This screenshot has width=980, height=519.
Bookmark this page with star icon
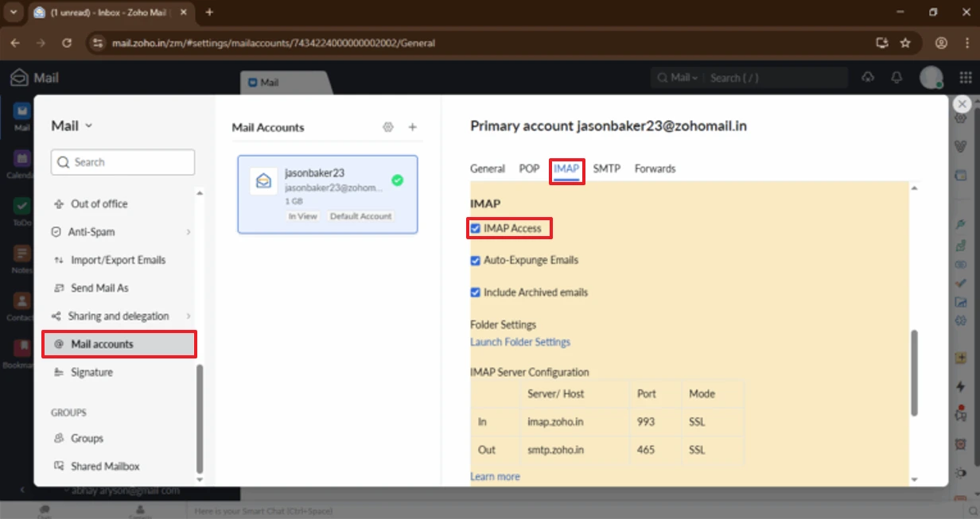(905, 43)
